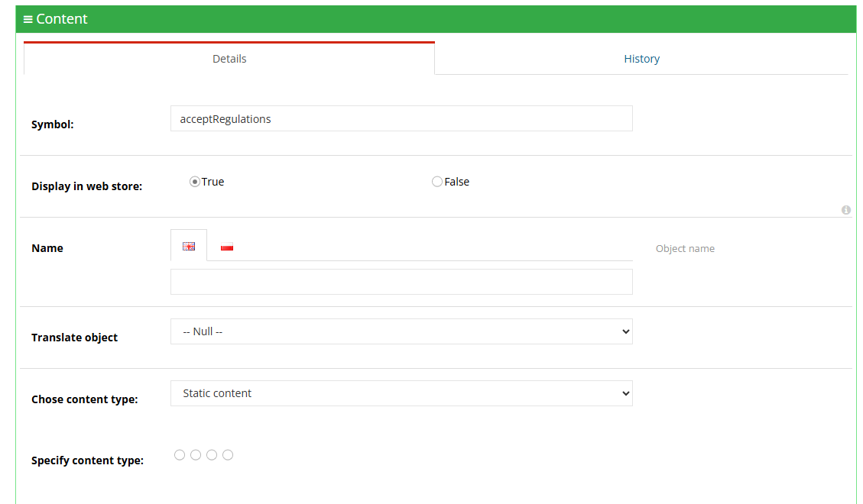The height and width of the screenshot is (504, 863).
Task: Select first Specify content type radio
Action: coord(180,454)
